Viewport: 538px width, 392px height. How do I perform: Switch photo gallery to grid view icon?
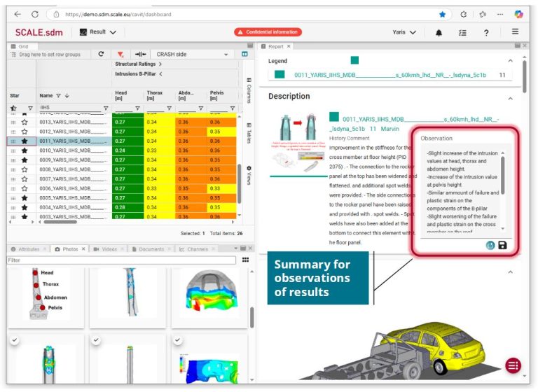click(x=245, y=260)
